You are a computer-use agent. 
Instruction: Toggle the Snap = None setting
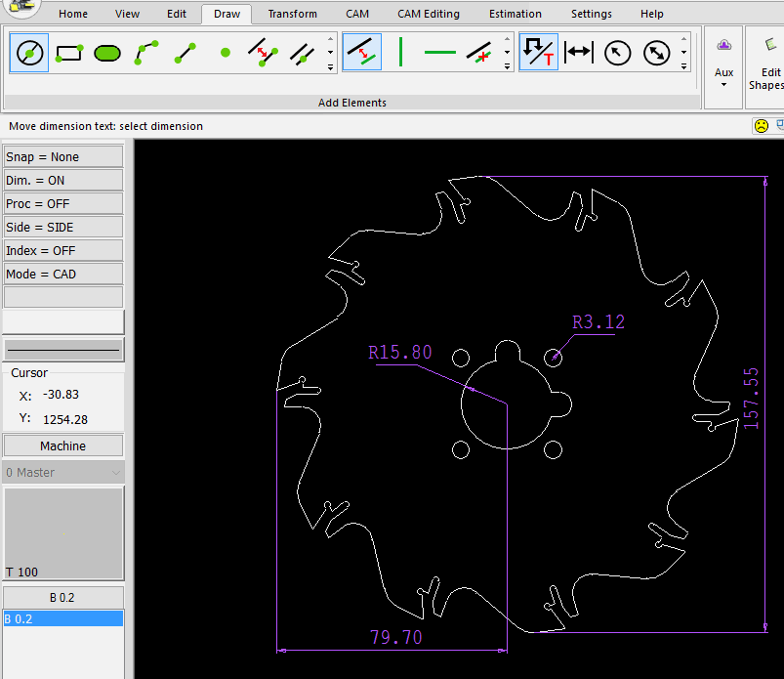[x=63, y=156]
